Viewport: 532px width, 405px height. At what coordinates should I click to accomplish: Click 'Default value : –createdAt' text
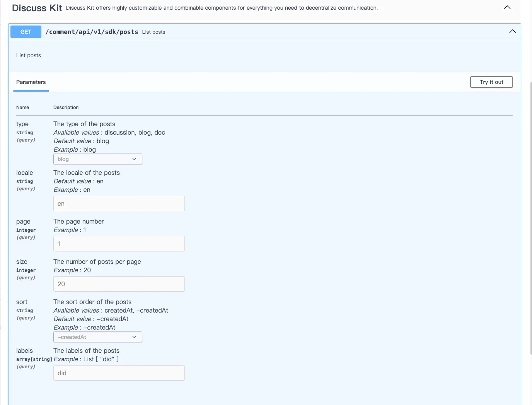(x=91, y=319)
